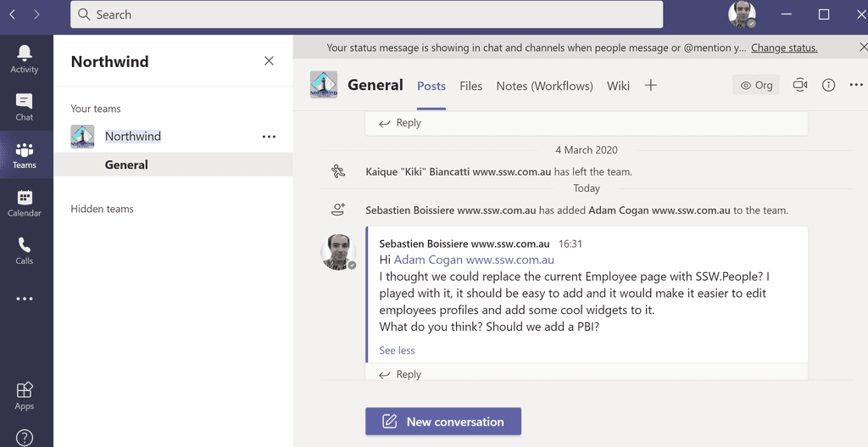Click the New conversation button

[x=442, y=422]
